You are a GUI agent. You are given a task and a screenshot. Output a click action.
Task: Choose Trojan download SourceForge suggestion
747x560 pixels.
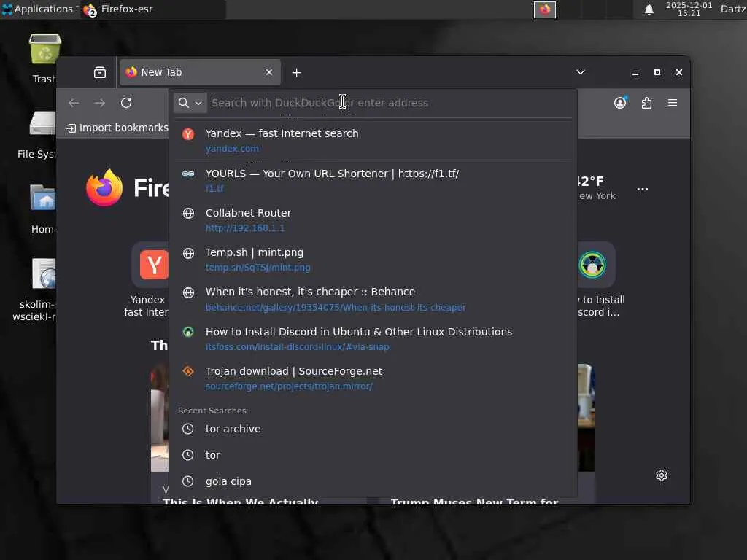coord(373,378)
